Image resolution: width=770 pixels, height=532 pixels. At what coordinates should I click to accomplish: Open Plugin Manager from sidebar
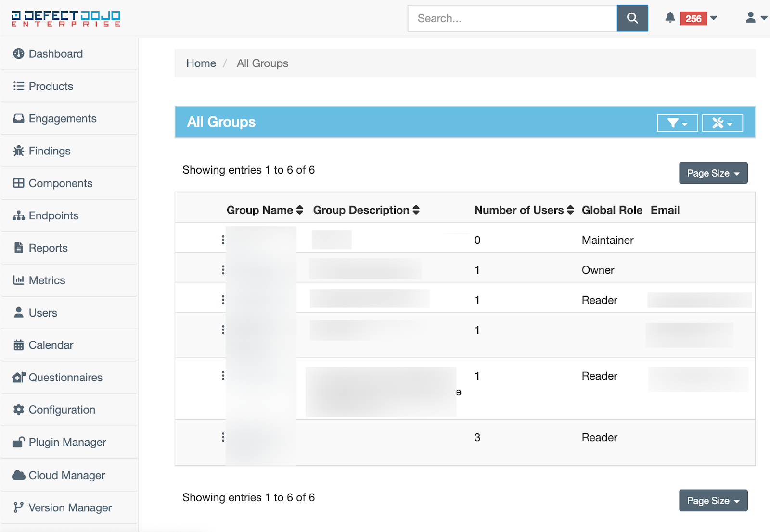67,442
